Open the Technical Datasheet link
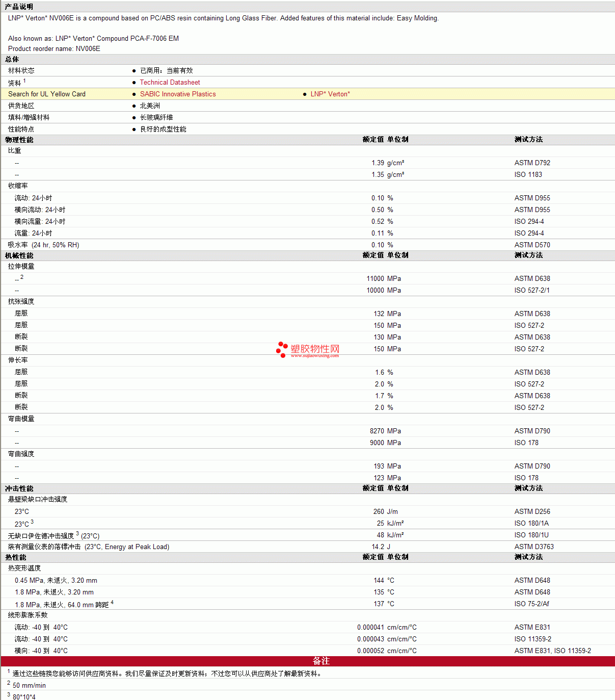615x700 pixels. tap(170, 82)
